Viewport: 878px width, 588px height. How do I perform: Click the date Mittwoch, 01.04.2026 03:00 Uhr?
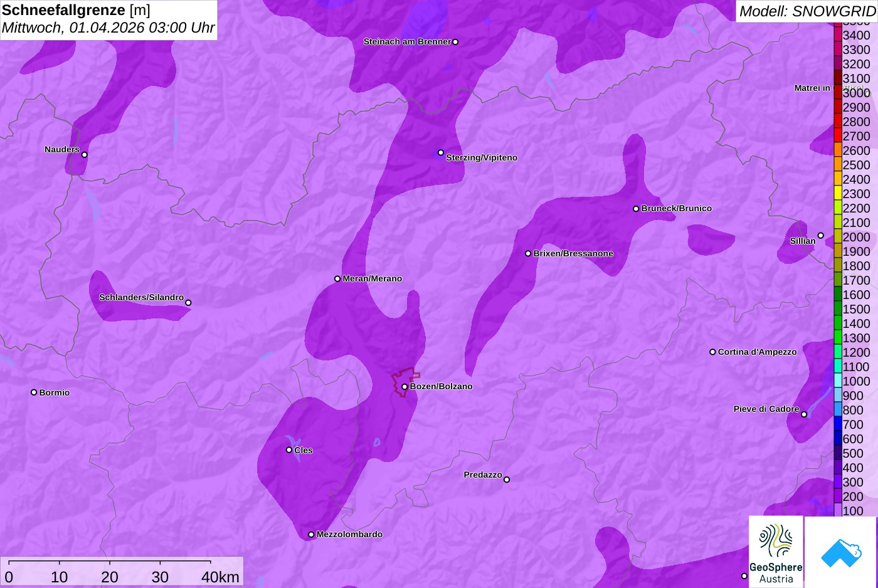[x=108, y=28]
